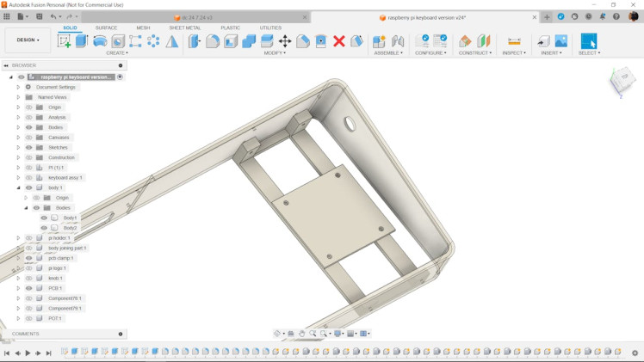Expand the Named Views node
This screenshot has width=644, height=362.
click(x=18, y=97)
